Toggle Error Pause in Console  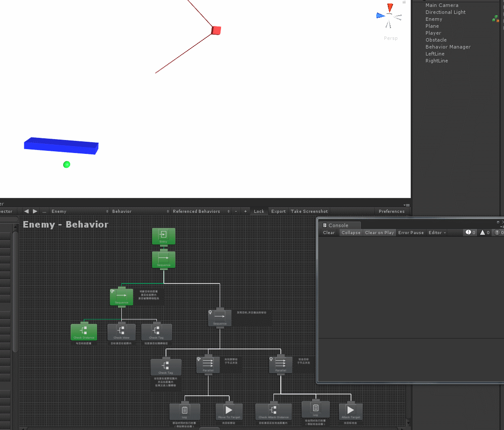411,232
